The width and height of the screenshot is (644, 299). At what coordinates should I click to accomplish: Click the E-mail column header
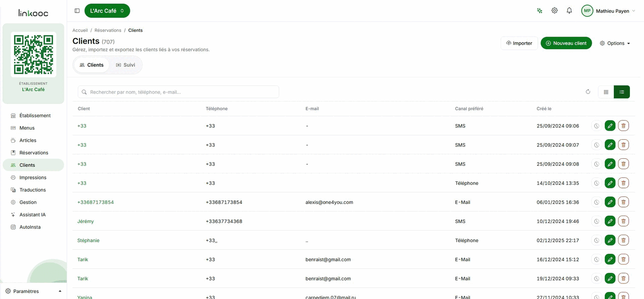click(x=312, y=109)
